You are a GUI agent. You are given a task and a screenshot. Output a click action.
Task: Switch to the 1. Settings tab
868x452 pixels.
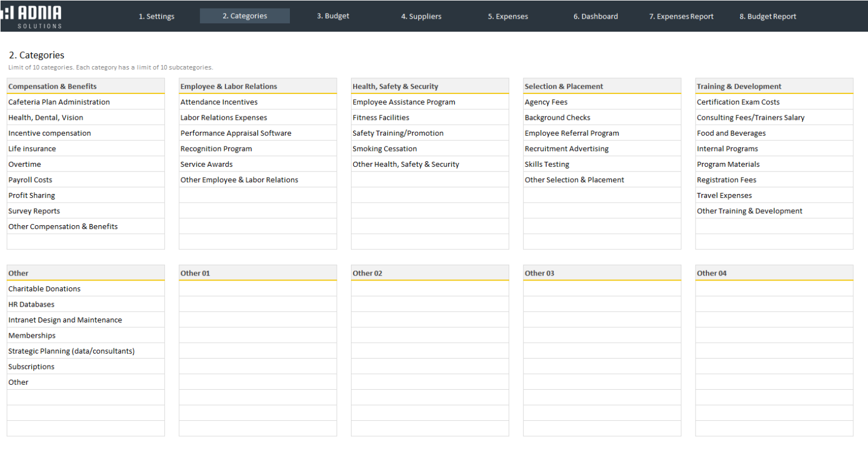(157, 16)
